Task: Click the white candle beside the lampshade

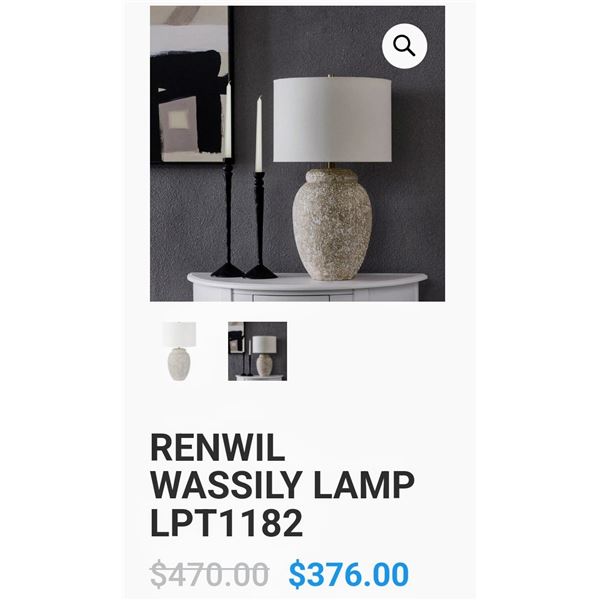Action: 259,134
